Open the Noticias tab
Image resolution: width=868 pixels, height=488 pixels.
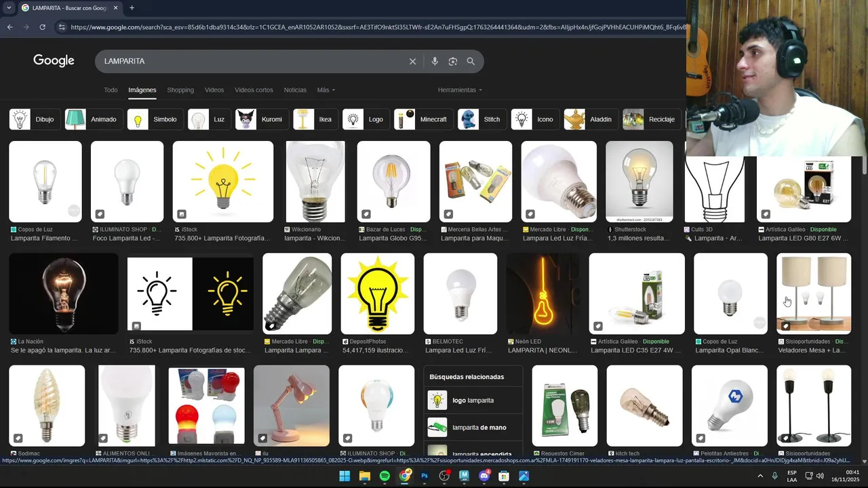coord(295,90)
